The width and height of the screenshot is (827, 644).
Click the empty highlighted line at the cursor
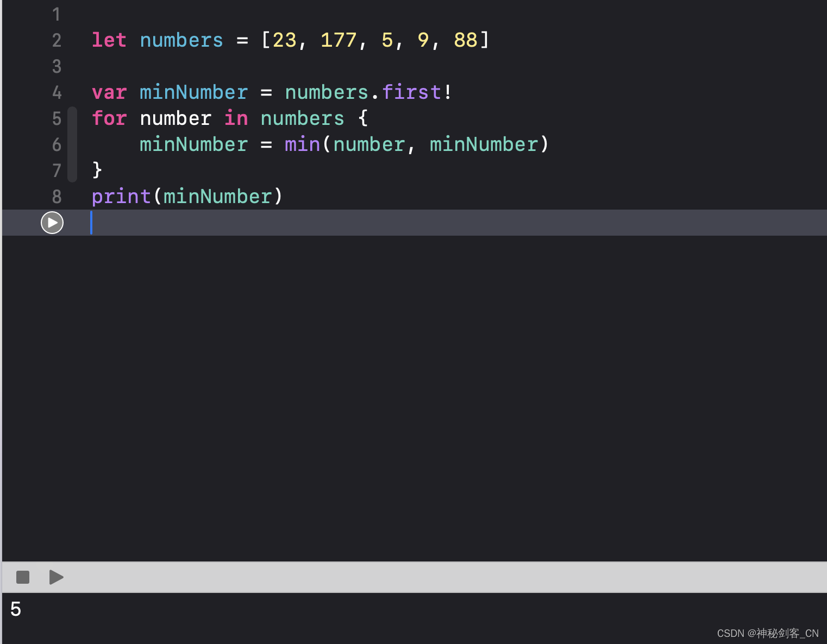[415, 223]
